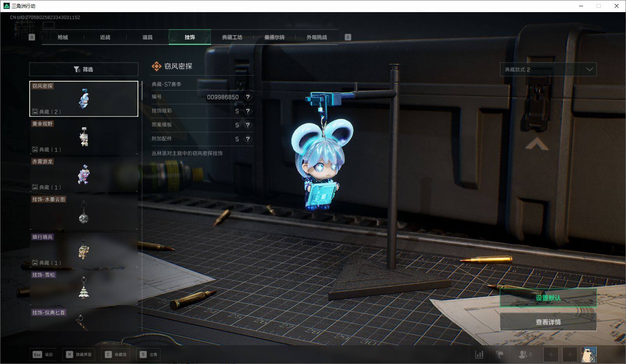Open the C 收藏馆 button
The image size is (626, 364).
(x=115, y=355)
